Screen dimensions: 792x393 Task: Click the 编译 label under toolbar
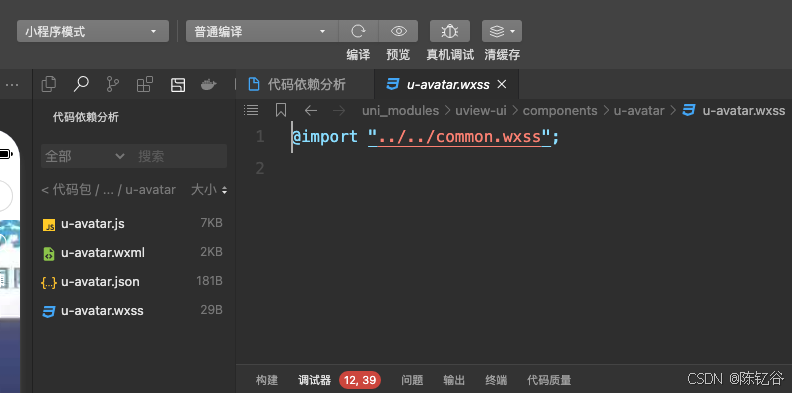[358, 55]
